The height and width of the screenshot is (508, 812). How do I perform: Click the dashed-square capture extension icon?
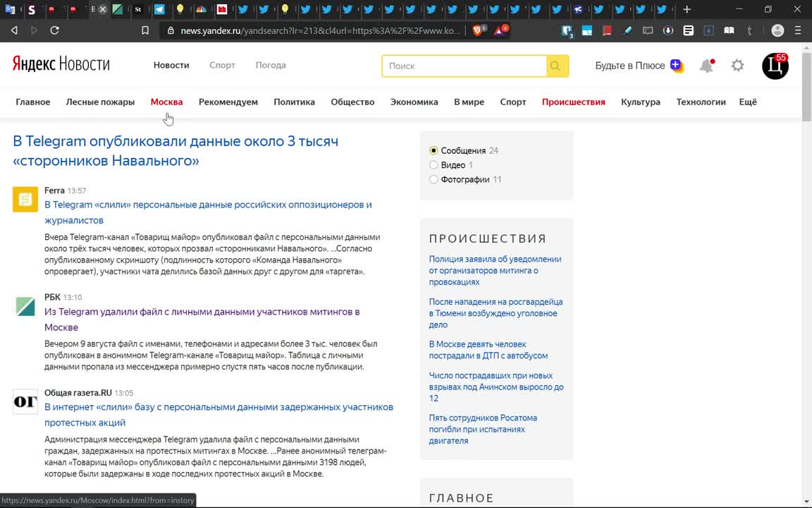pyautogui.click(x=708, y=30)
